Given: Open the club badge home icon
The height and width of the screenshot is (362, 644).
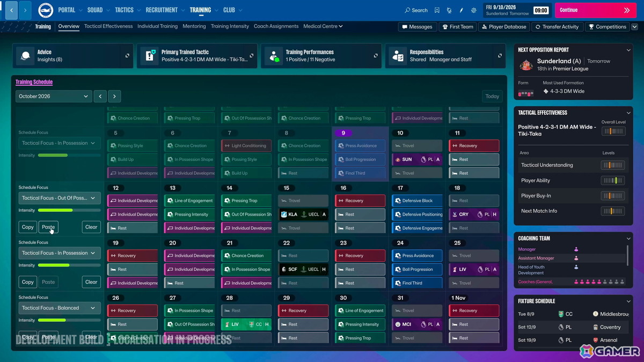Looking at the screenshot, I should [46, 10].
